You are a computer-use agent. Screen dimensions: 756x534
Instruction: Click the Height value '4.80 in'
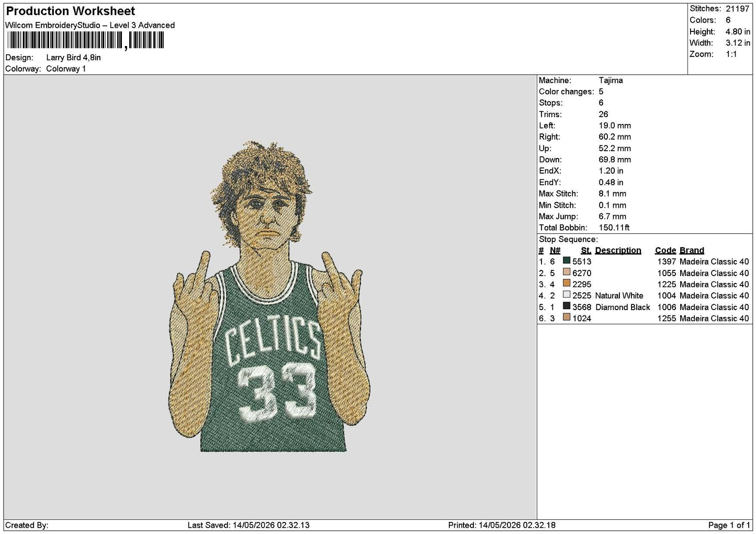(x=738, y=31)
